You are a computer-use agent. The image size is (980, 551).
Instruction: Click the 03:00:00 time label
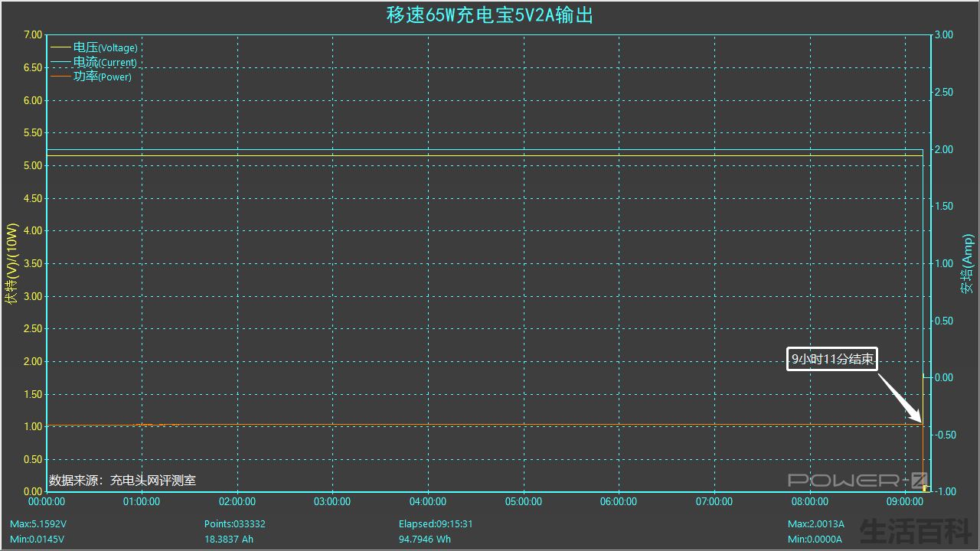click(x=332, y=502)
